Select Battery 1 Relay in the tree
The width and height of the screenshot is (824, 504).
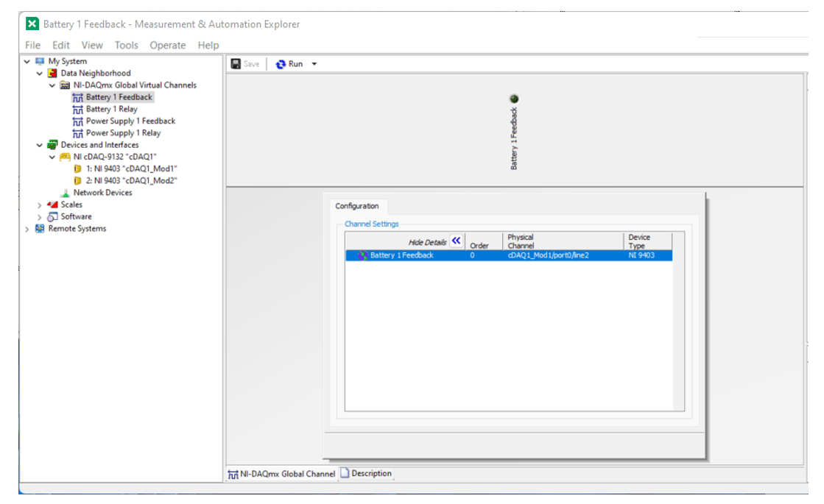point(111,109)
